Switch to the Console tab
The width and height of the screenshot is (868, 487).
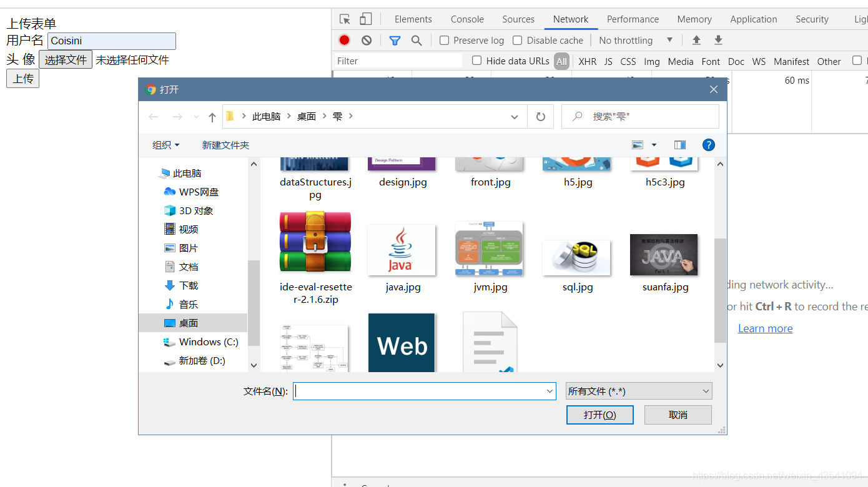tap(467, 19)
